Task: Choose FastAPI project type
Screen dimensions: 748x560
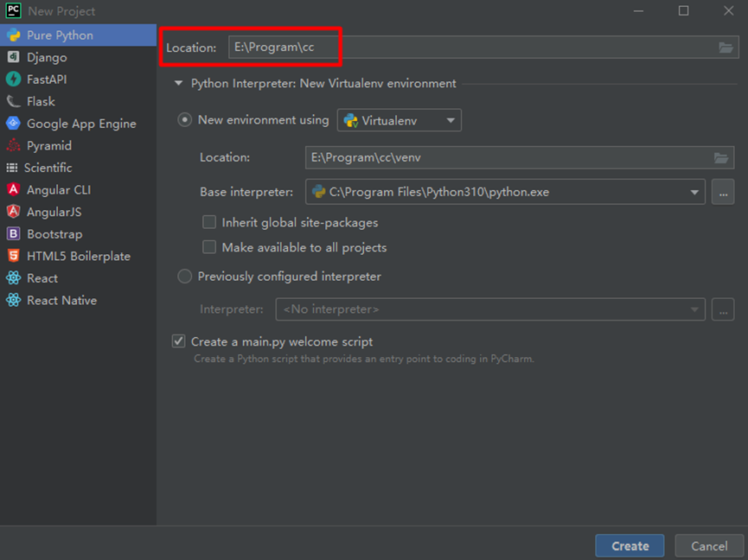Action: click(78, 80)
